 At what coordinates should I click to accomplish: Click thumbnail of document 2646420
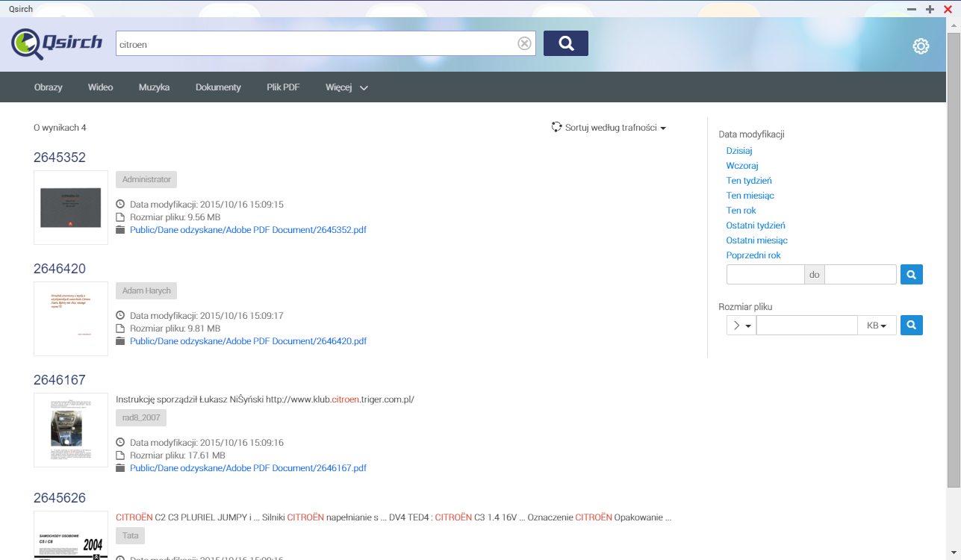coord(71,319)
